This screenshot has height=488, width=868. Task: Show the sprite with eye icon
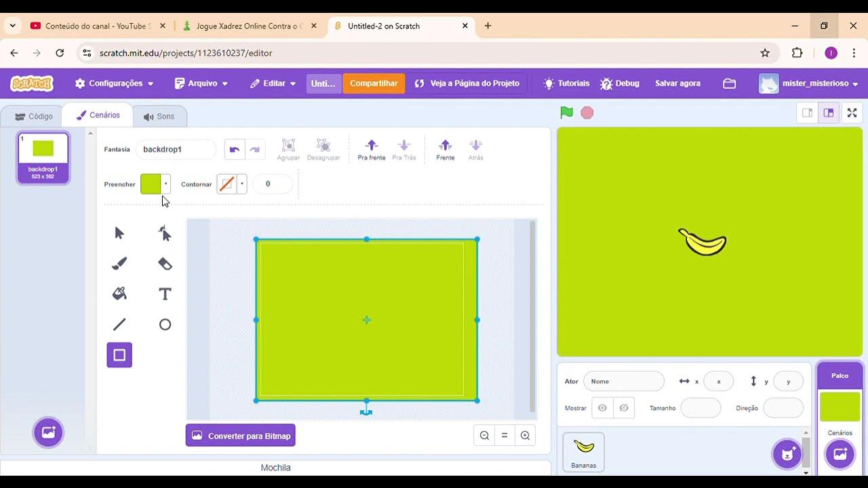[x=601, y=408]
